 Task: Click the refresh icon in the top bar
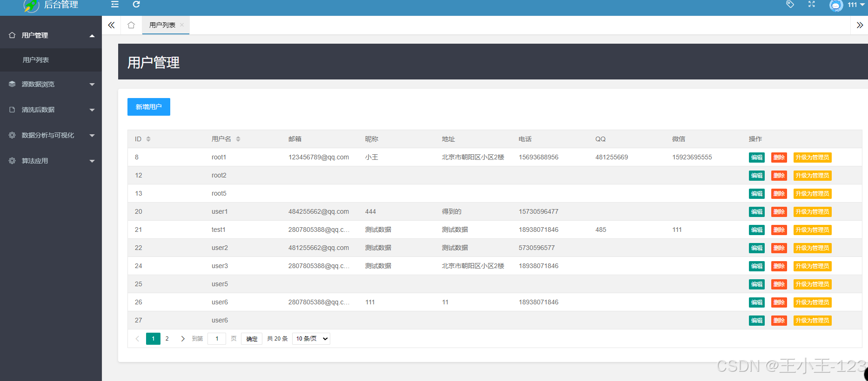point(136,4)
